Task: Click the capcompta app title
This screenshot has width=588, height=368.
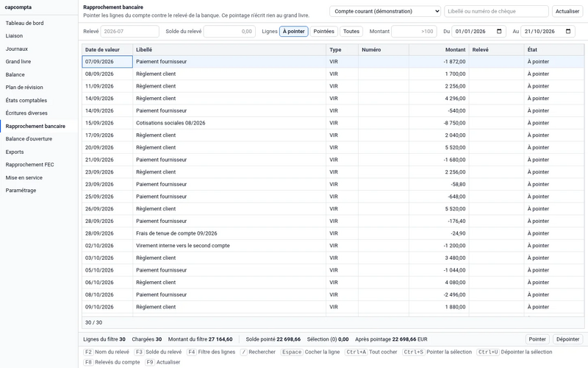Action: (x=18, y=7)
